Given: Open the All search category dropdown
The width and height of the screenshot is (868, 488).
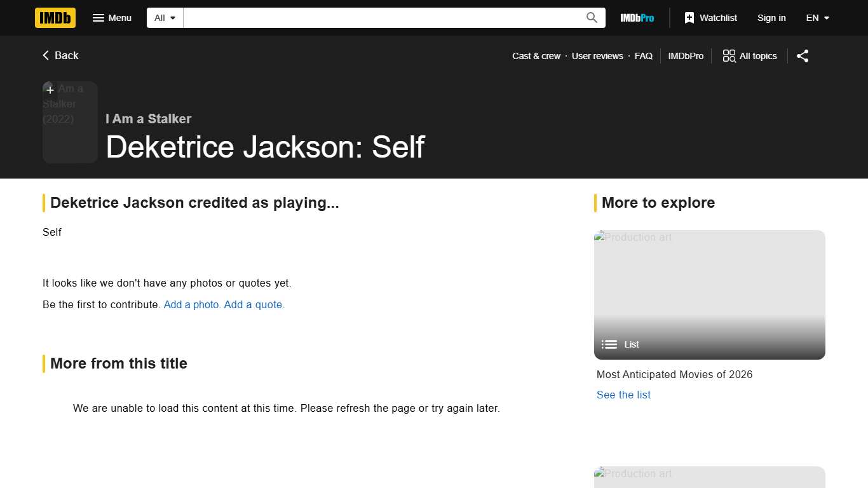Looking at the screenshot, I should 164,18.
